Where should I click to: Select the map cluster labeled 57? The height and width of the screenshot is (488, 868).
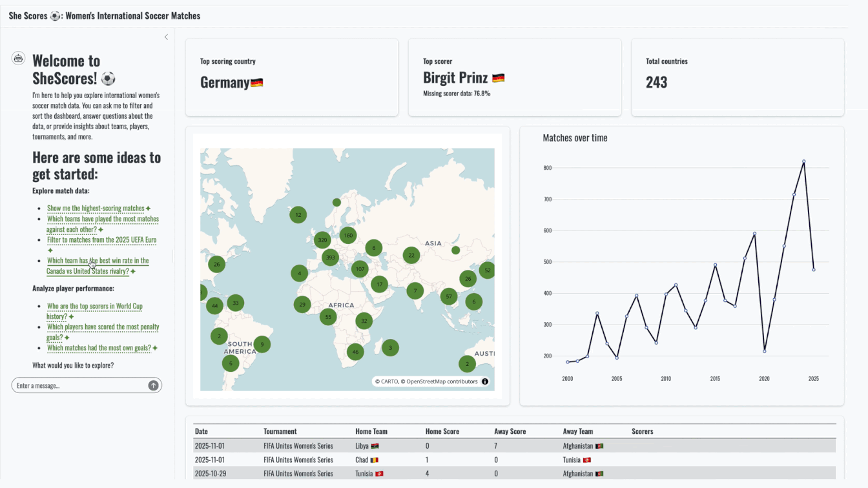pos(449,297)
